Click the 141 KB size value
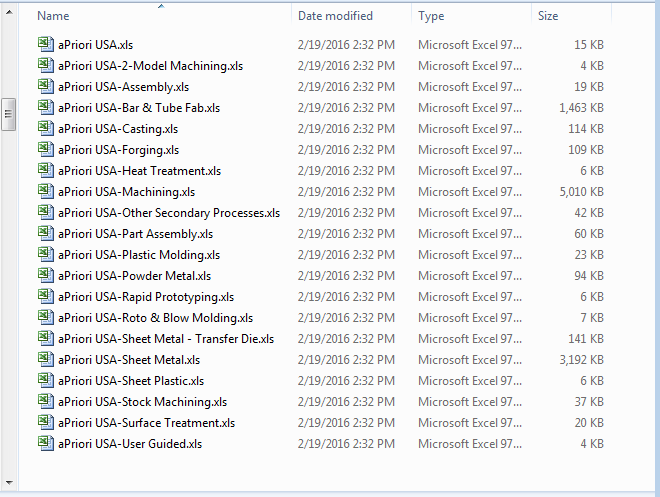 click(x=586, y=339)
